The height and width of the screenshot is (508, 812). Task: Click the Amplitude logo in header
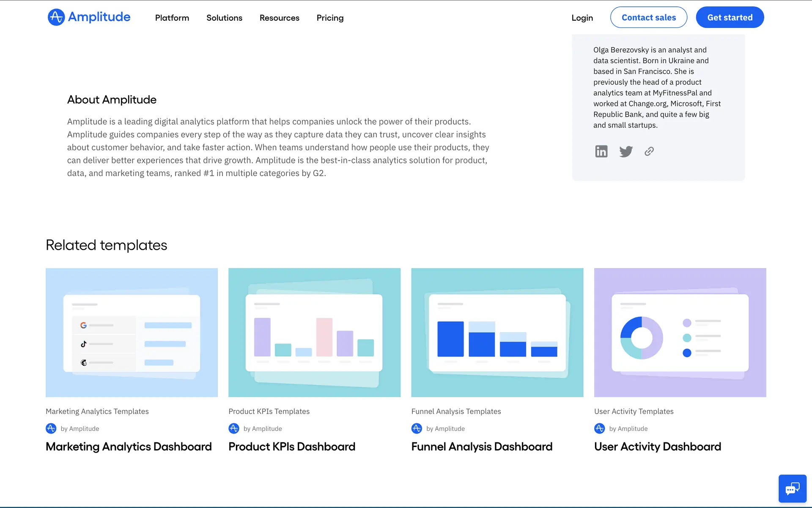[x=89, y=17]
